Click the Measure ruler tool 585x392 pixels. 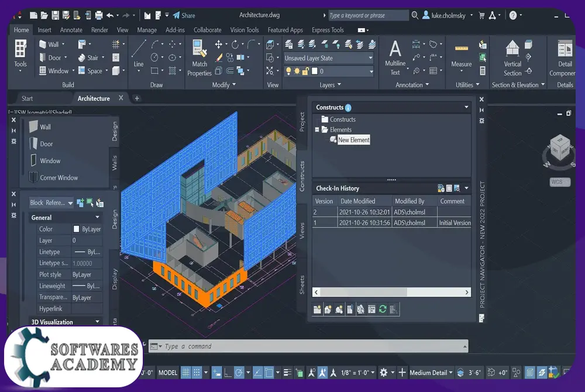click(x=462, y=55)
